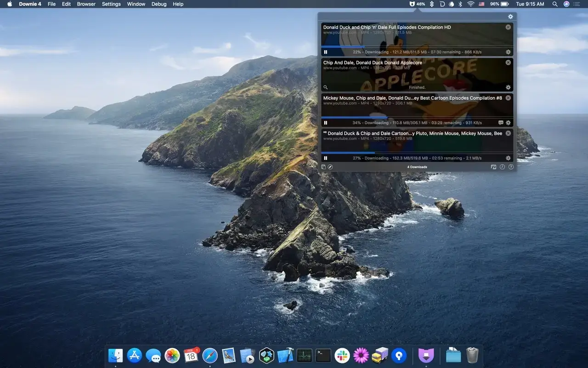Pause the Mickey Mouse cartoon download
The width and height of the screenshot is (588, 368).
point(326,122)
